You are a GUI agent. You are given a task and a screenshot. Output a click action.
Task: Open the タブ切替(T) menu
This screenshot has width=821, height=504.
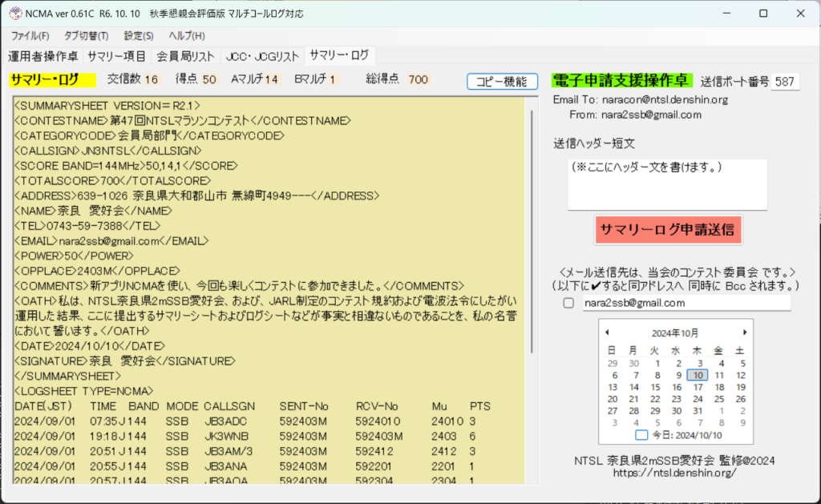click(86, 36)
